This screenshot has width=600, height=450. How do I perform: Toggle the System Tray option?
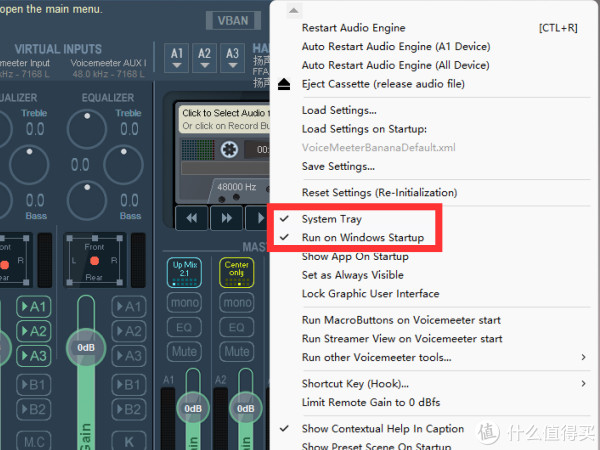pyautogui.click(x=331, y=219)
